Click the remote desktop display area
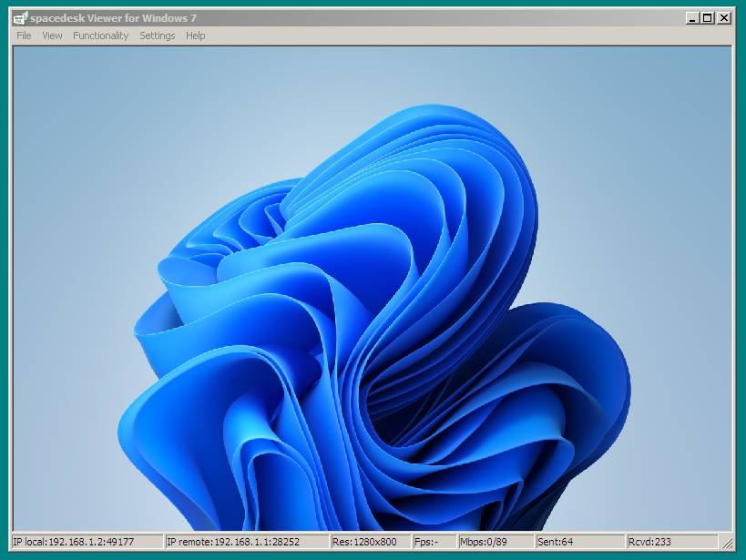The image size is (746, 560). (x=373, y=289)
